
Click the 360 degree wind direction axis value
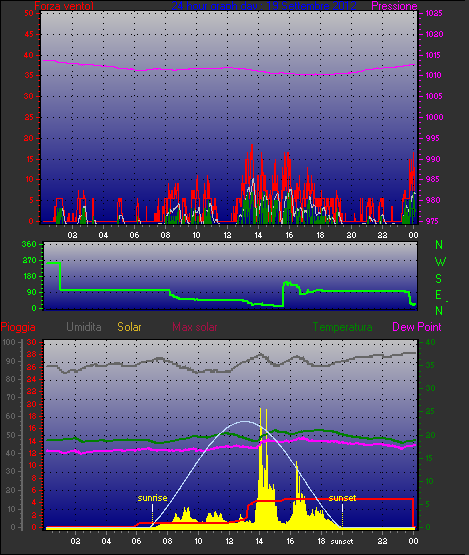pos(29,244)
